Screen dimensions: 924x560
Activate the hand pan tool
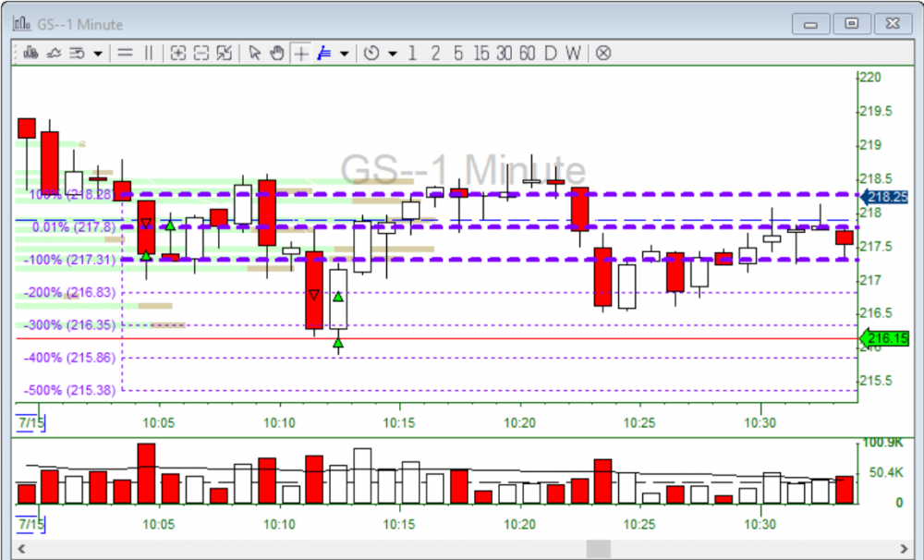277,54
